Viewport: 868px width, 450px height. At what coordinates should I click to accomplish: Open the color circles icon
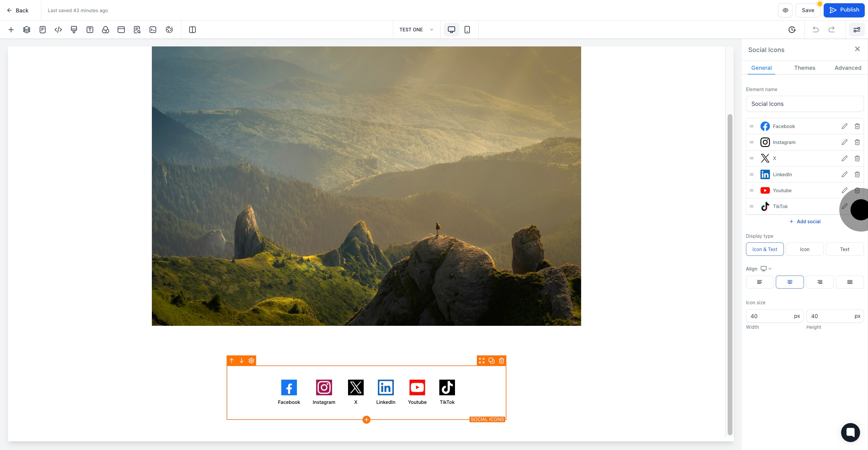tap(105, 30)
